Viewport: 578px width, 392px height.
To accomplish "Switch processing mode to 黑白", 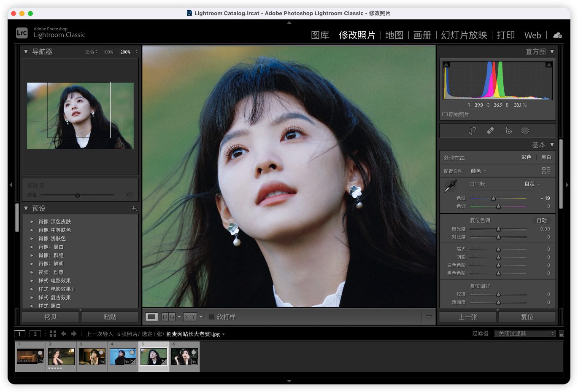I will (x=546, y=157).
